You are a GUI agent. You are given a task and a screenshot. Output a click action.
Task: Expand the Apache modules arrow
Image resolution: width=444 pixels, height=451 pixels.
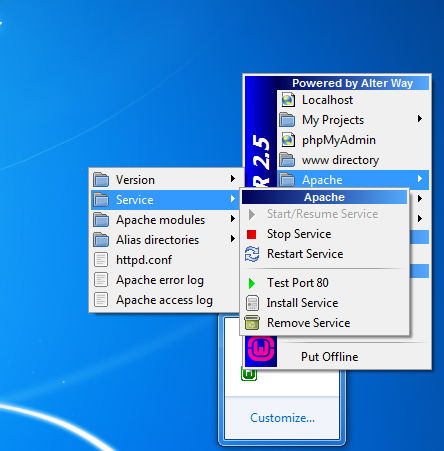pyautogui.click(x=233, y=219)
